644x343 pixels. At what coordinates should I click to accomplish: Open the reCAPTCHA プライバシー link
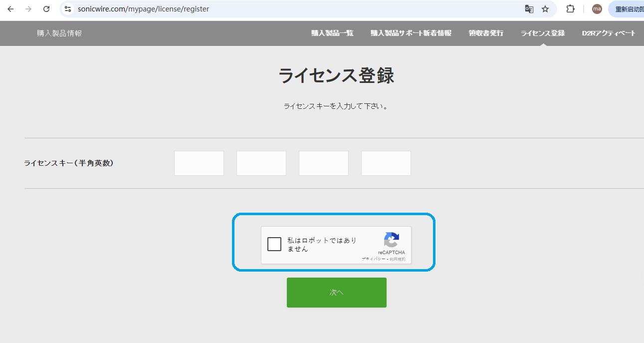click(x=373, y=259)
